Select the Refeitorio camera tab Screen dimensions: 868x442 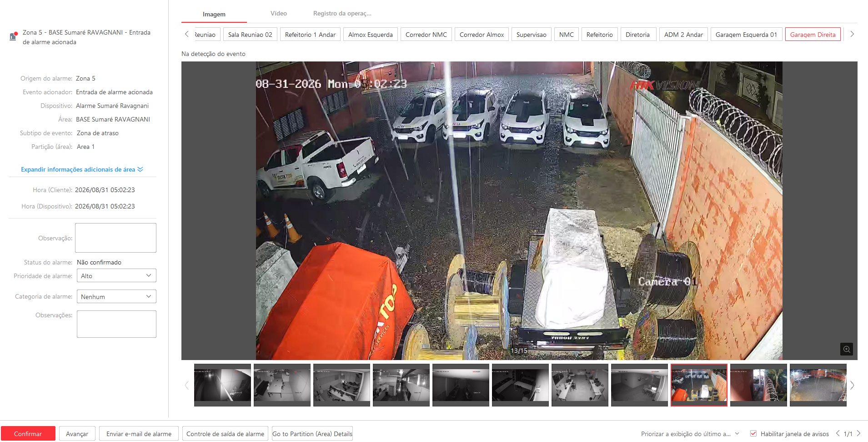pos(600,35)
